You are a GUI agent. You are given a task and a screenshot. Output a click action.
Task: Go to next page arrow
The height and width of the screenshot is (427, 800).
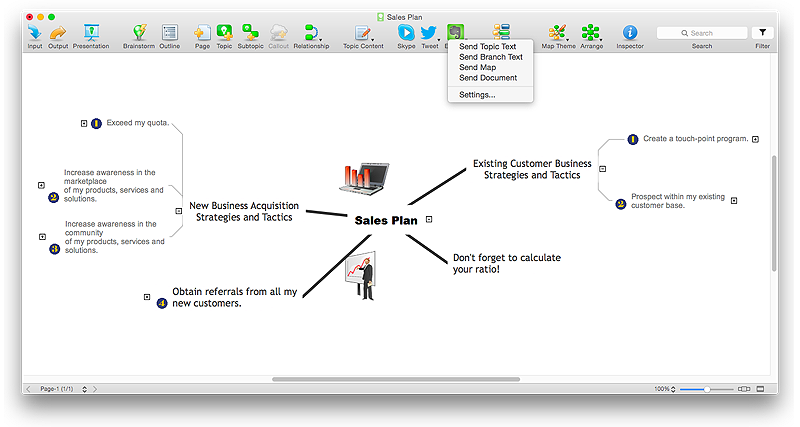coord(95,389)
